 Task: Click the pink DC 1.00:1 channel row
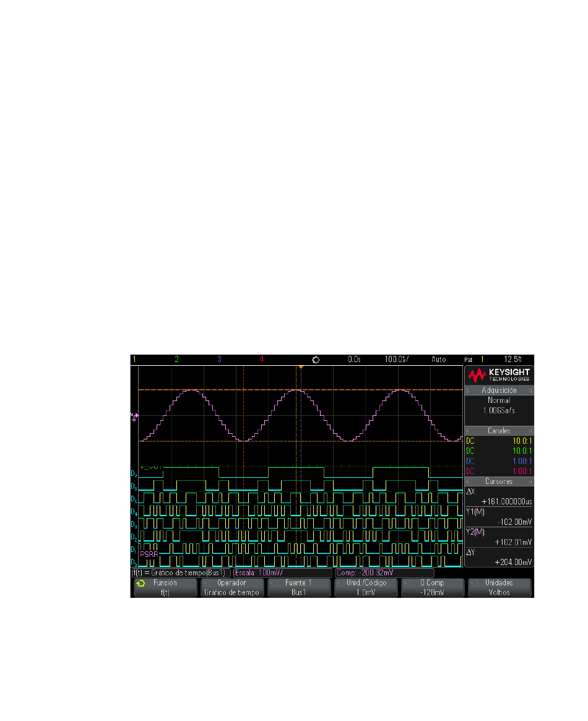coord(499,471)
